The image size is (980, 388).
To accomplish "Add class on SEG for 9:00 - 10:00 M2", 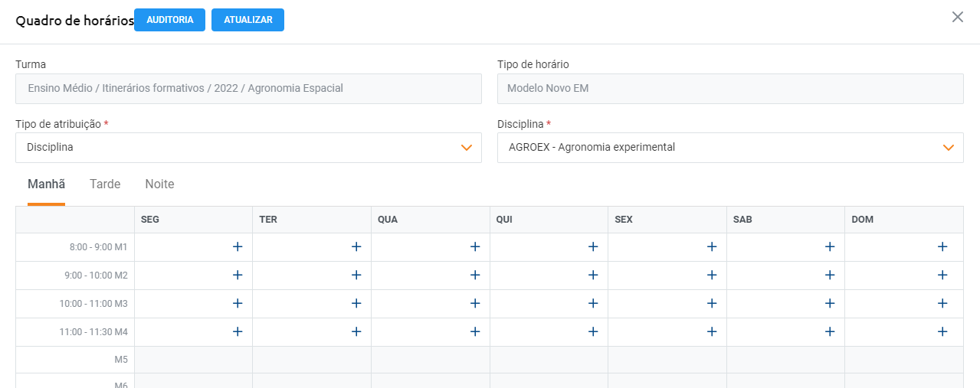I will pos(238,275).
